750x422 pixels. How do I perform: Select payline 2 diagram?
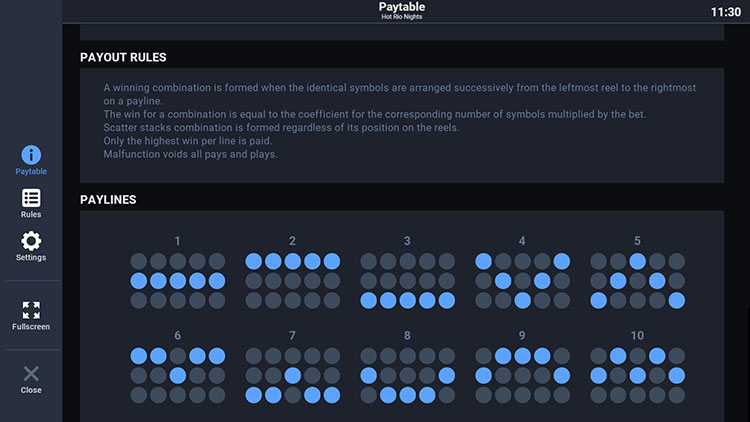[x=292, y=280]
